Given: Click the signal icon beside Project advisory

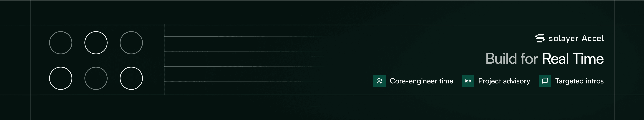Looking at the screenshot, I should 468,81.
